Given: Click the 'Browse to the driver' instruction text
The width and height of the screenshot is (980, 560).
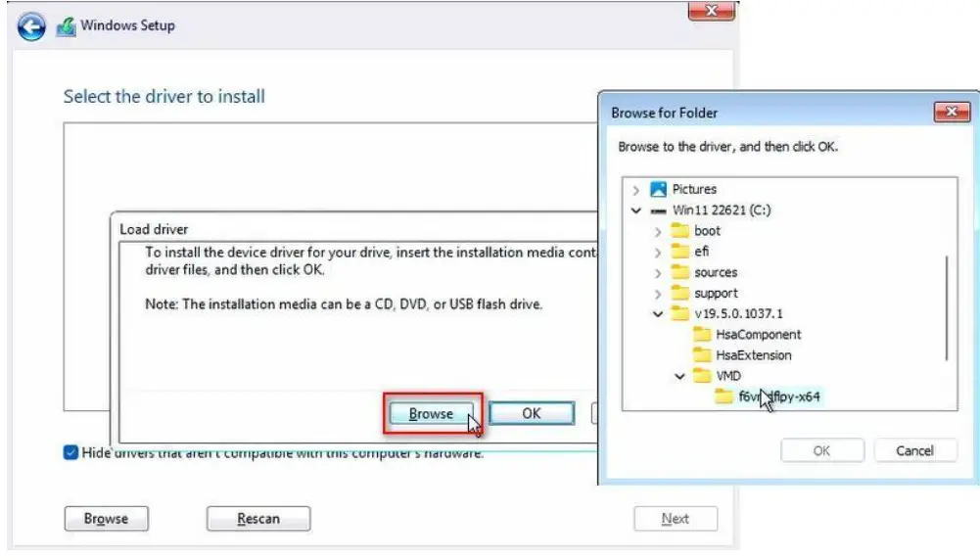Looking at the screenshot, I should click(728, 147).
